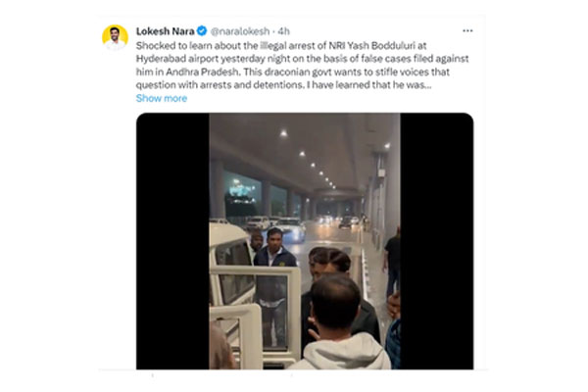The width and height of the screenshot is (588, 392).
Task: Click the left black bar of video
Action: pos(172,241)
